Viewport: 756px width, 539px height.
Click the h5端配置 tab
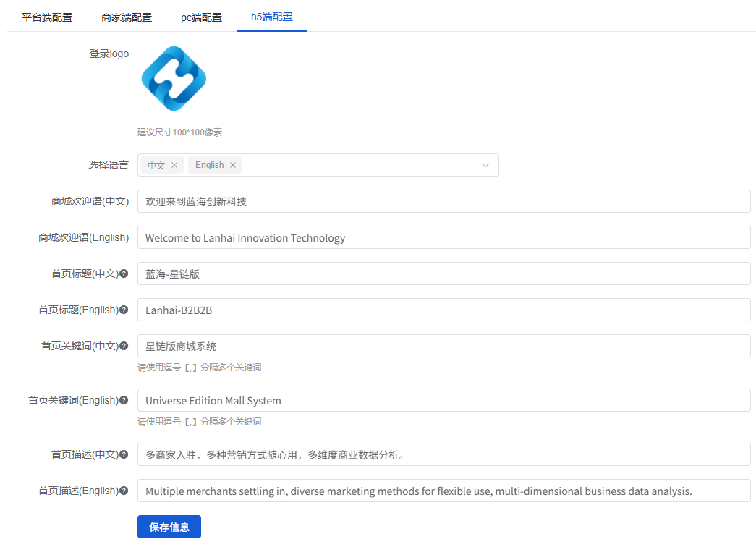[271, 17]
